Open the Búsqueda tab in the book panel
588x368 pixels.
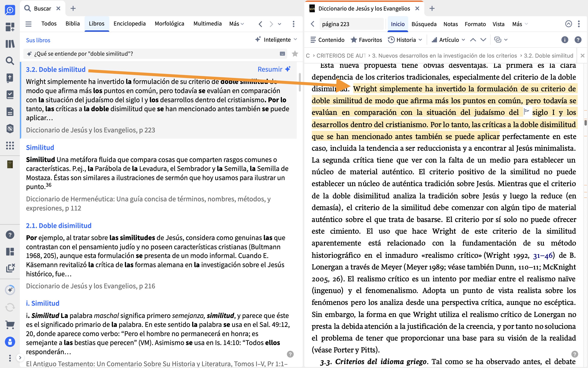click(424, 24)
